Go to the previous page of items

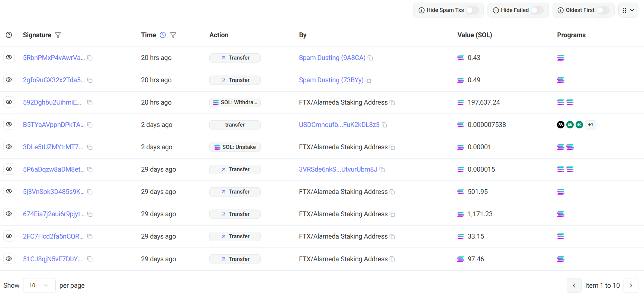click(x=574, y=285)
